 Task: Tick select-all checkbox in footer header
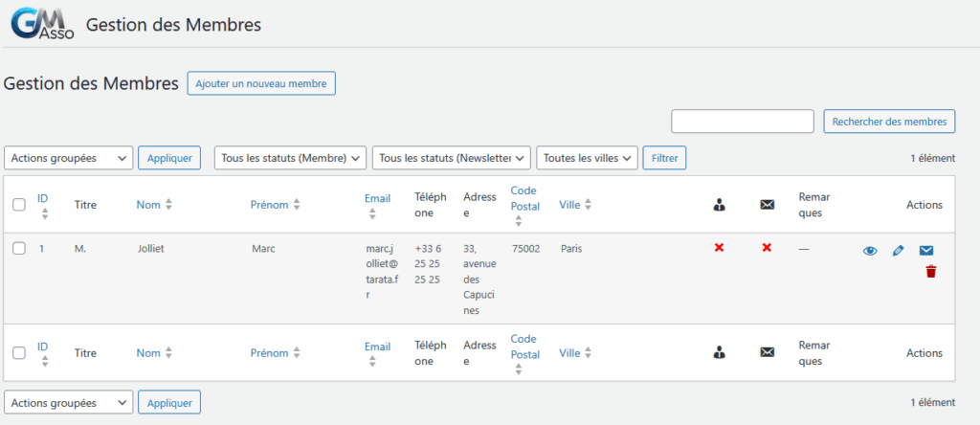19,352
